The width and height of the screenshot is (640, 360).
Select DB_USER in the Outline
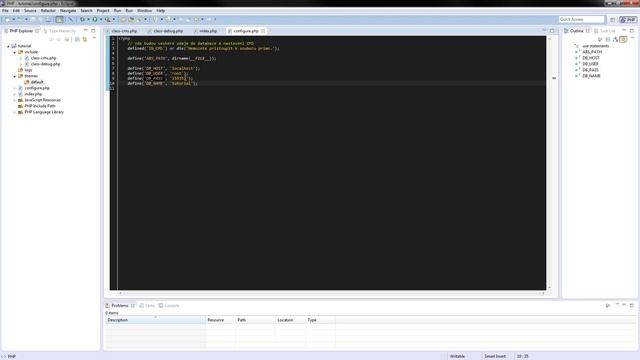click(590, 64)
